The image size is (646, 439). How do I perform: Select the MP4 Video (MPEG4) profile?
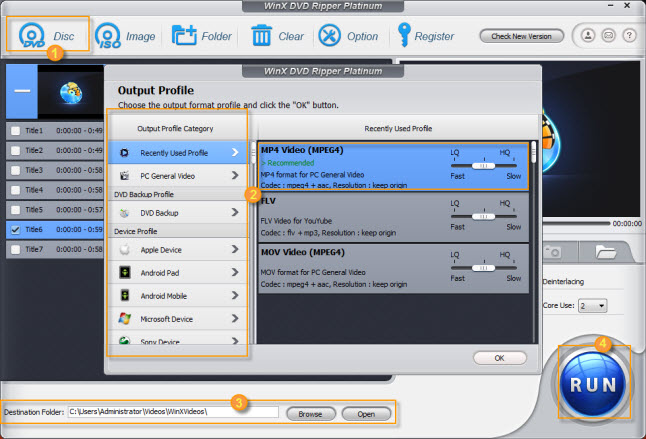(393, 166)
